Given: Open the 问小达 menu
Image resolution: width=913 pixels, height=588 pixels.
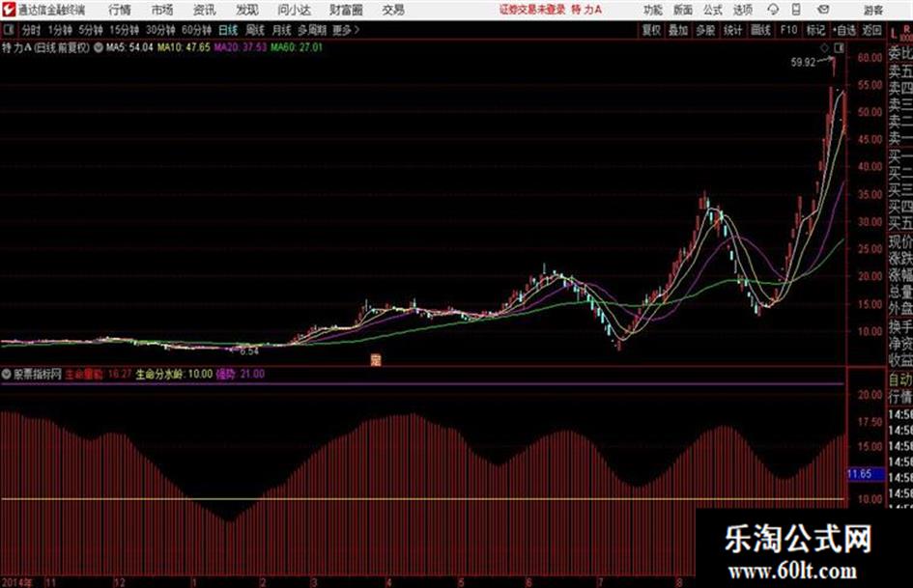Looking at the screenshot, I should point(294,10).
